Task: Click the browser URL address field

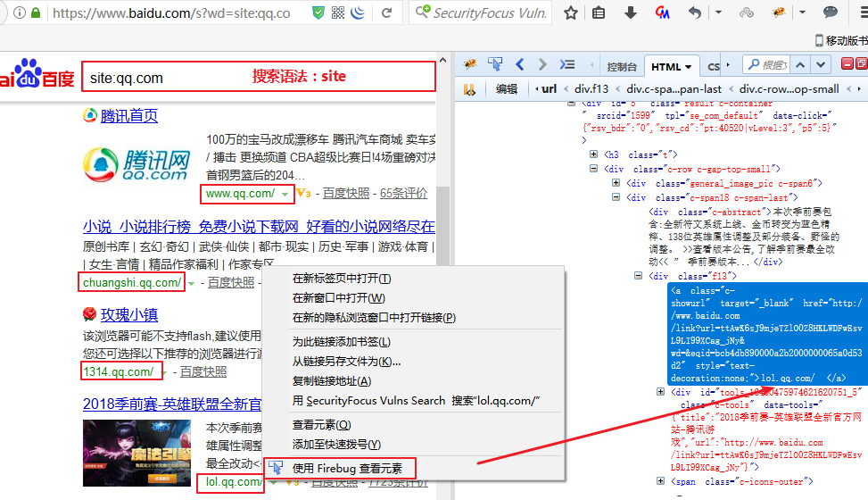Action: pos(170,12)
